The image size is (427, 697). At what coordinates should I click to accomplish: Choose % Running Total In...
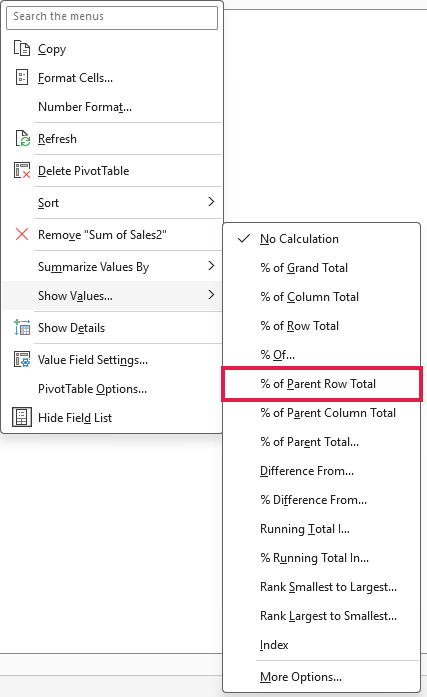pos(321,558)
